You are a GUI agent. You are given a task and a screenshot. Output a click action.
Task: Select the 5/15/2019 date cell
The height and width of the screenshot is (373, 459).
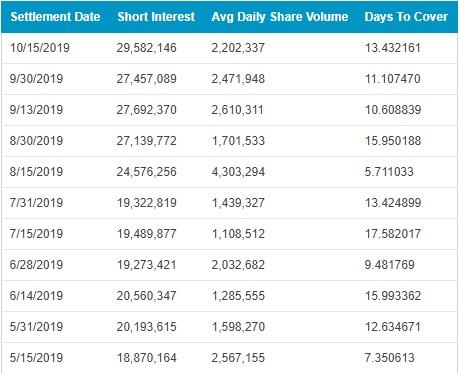[x=36, y=358]
